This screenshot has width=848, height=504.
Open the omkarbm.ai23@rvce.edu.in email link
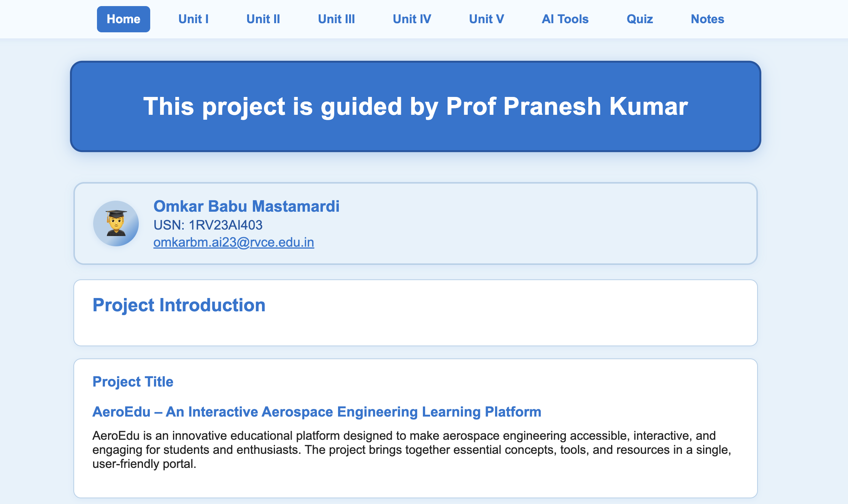233,242
